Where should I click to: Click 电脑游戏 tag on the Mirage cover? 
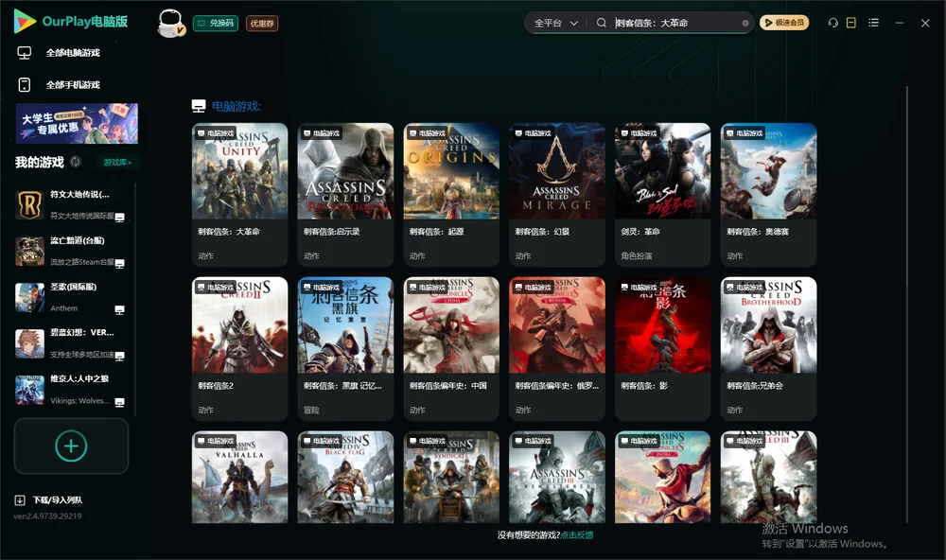[533, 133]
